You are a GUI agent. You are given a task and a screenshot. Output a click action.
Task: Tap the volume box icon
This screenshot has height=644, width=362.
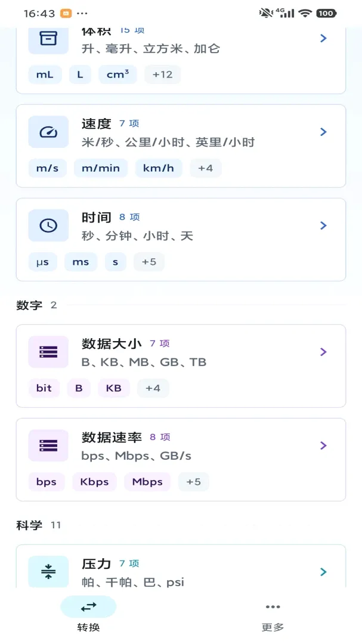click(48, 39)
